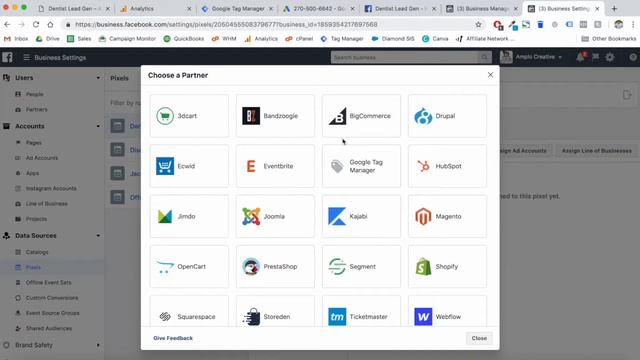Open the Ampb Creative account dropdown

(531, 57)
